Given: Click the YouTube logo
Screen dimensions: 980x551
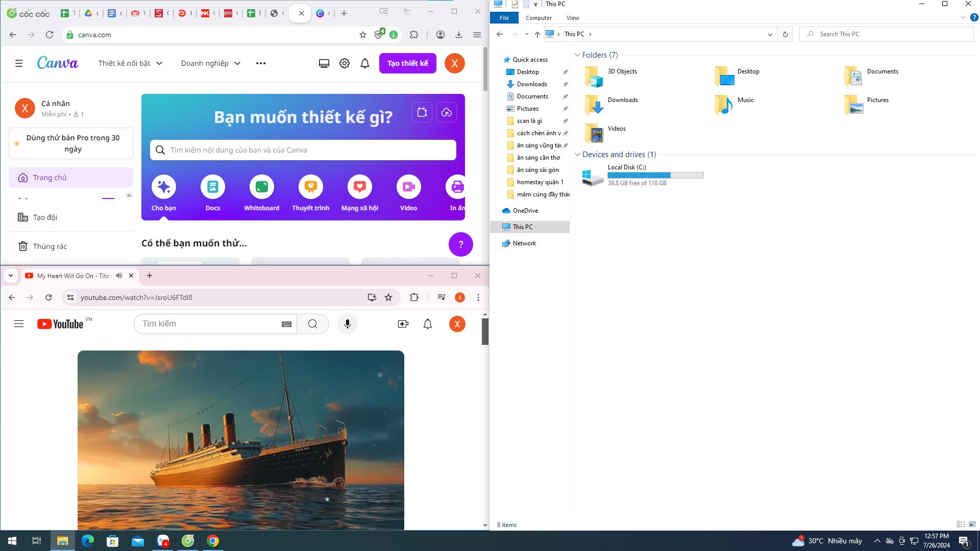Looking at the screenshot, I should pyautogui.click(x=60, y=324).
